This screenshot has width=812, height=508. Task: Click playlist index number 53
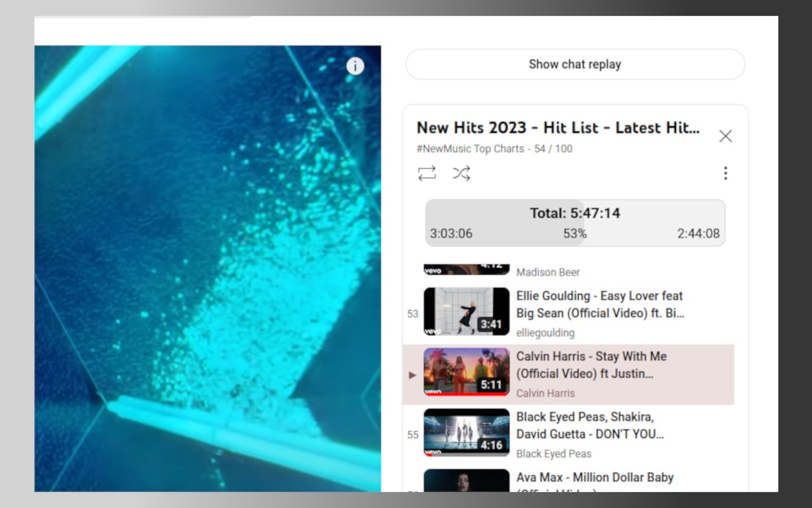pos(413,314)
